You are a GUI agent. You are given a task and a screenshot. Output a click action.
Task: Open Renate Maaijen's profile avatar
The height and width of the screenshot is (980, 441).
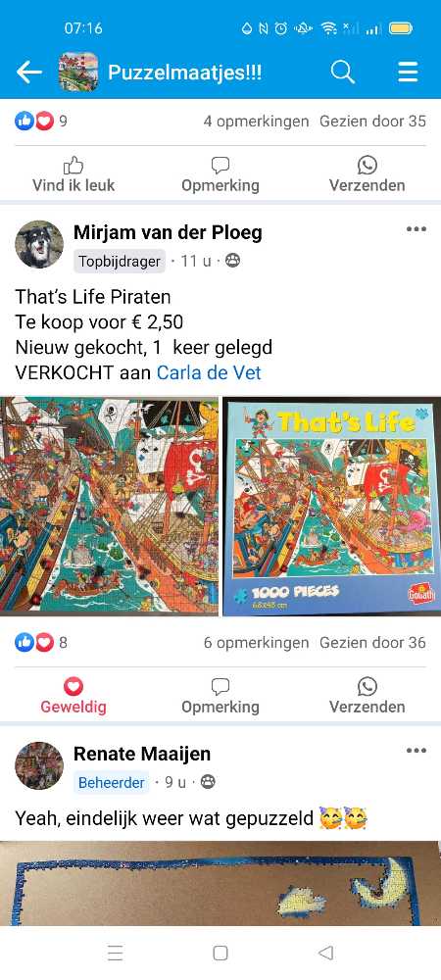click(39, 765)
